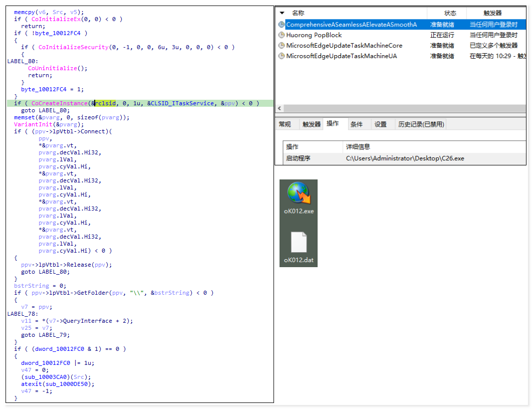Viewport: 532px width, 409px height.
Task: Select the oK012.dat blank file icon
Action: [299, 243]
